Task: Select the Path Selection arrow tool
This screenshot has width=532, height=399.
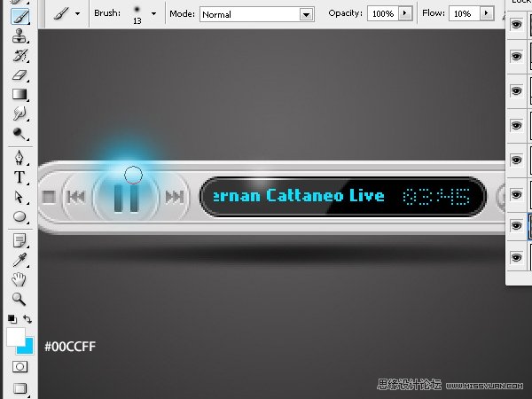Action: (20, 197)
